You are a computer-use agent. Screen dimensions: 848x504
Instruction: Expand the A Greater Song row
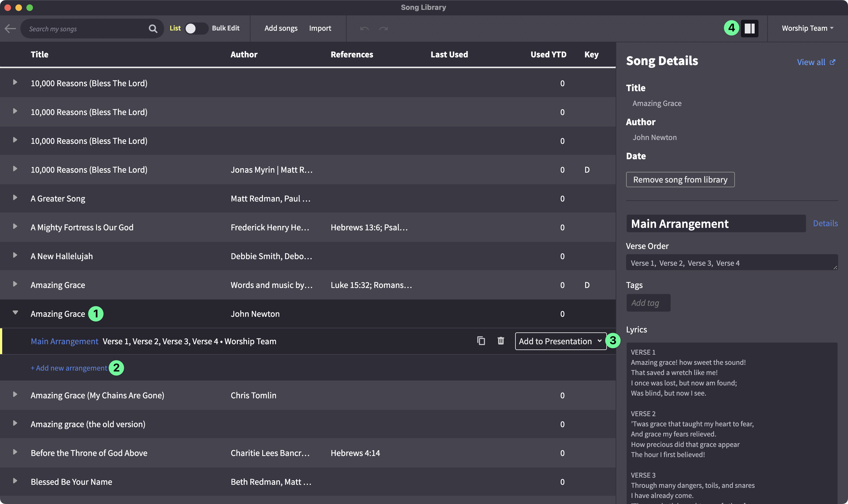pyautogui.click(x=15, y=198)
